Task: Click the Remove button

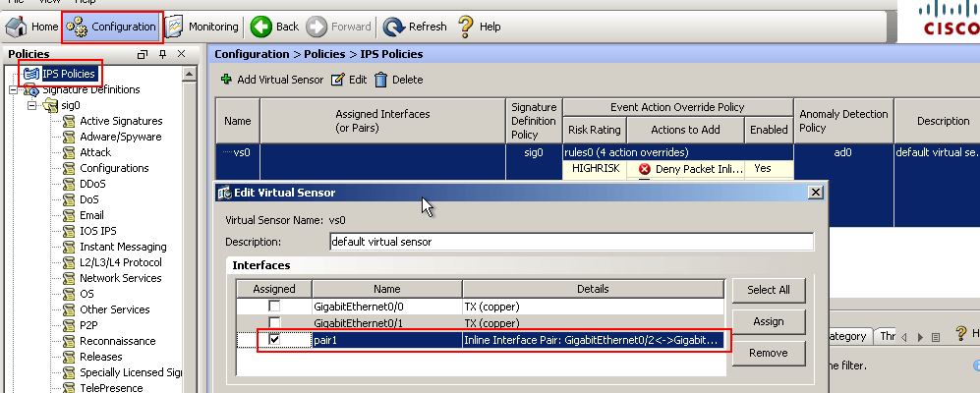Action: coord(768,353)
